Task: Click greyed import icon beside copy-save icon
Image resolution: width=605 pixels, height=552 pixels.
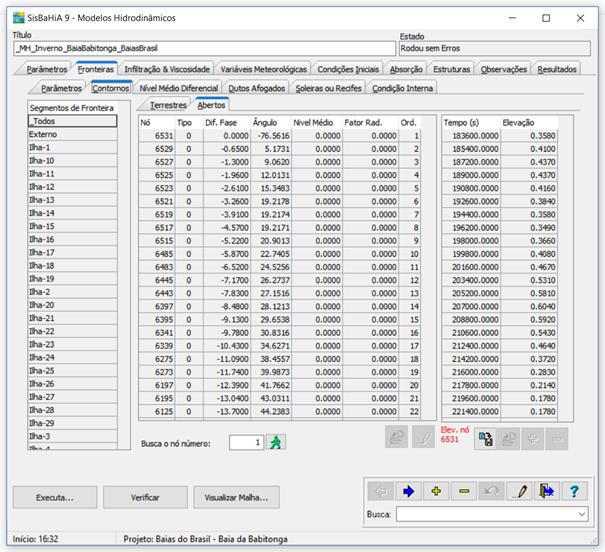Action: tap(509, 439)
